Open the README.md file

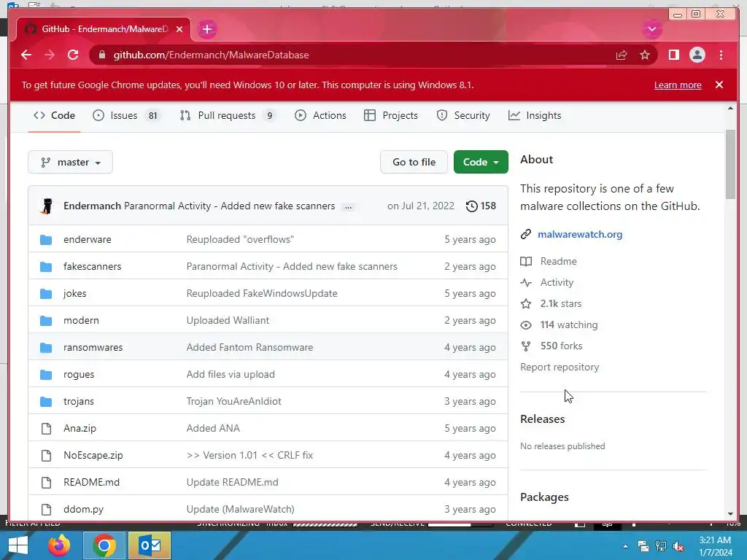coord(91,483)
